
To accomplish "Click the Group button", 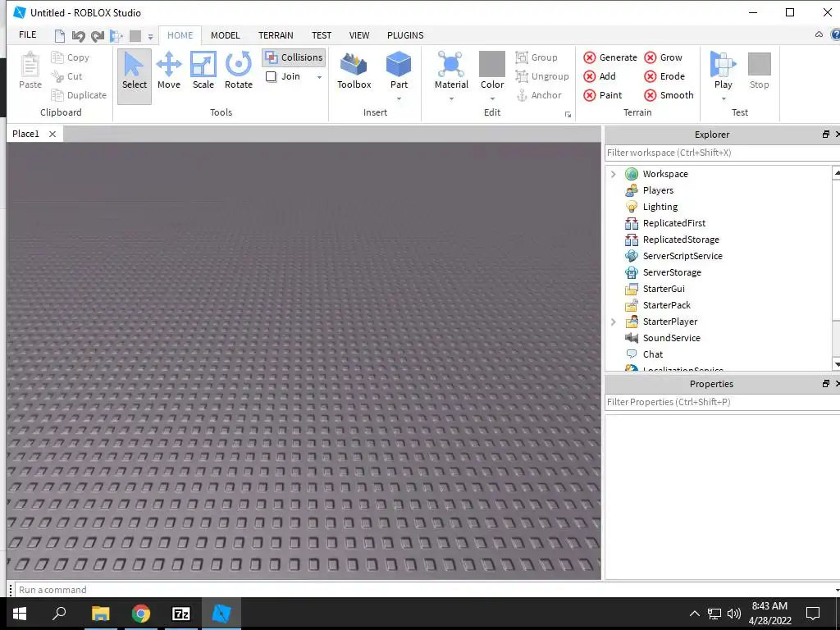I will point(536,57).
